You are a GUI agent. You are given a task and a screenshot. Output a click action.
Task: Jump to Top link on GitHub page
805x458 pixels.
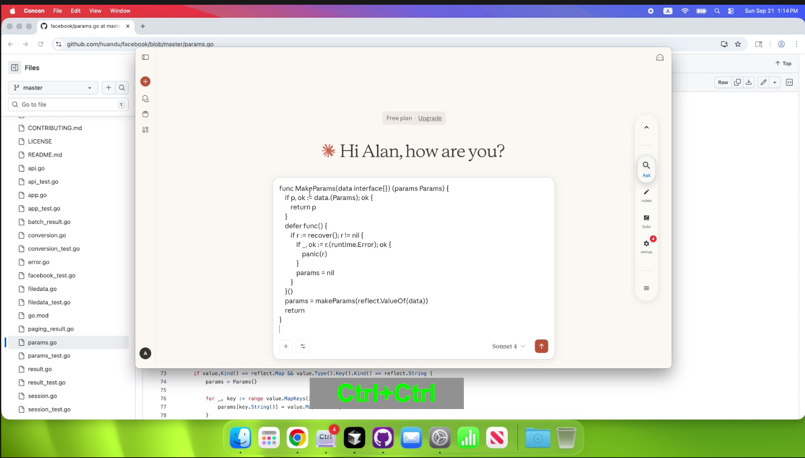point(783,63)
